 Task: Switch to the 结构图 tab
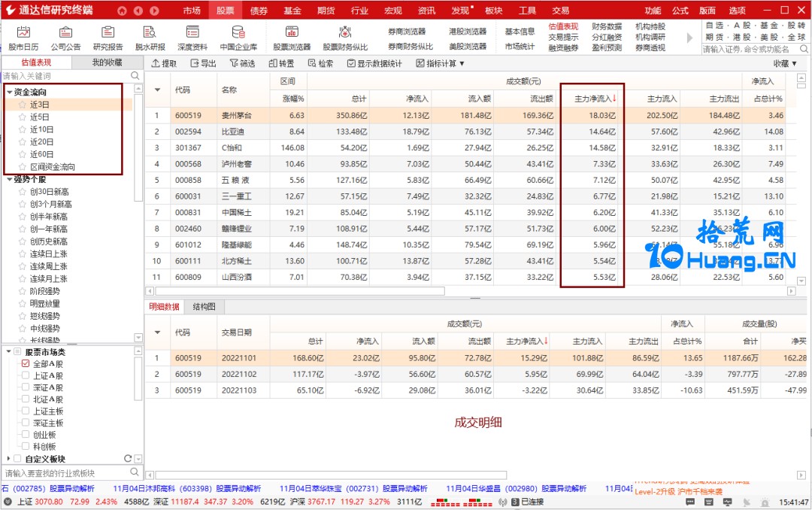pos(204,307)
